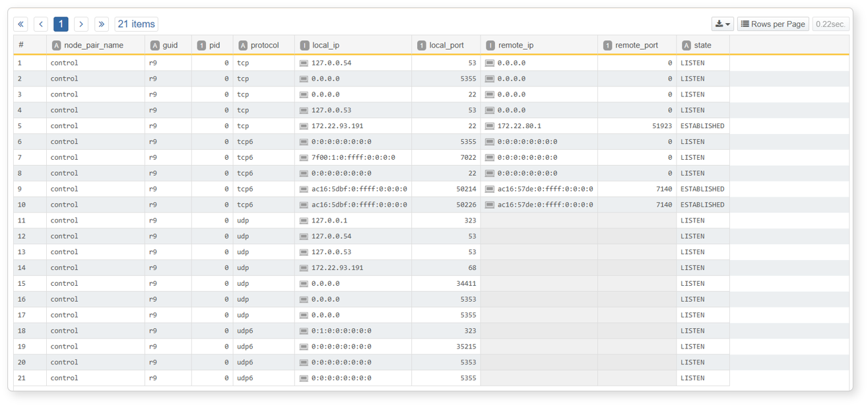Select r9 guid cell in row 3
Screen dimensions: 868x406
click(168, 94)
